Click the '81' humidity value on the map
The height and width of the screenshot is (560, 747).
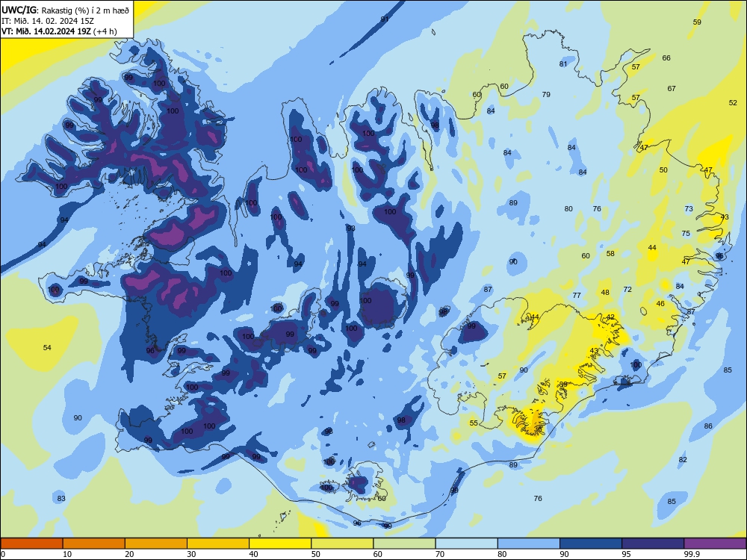[563, 63]
